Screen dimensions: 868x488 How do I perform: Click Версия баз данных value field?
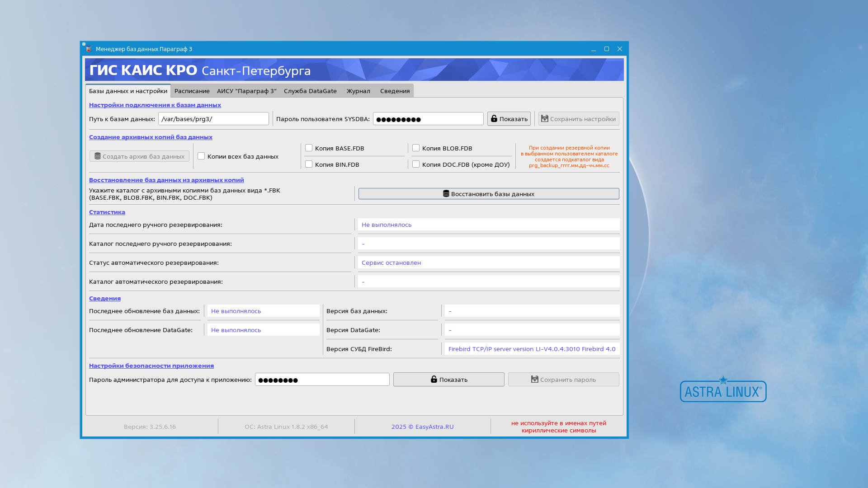(x=532, y=311)
